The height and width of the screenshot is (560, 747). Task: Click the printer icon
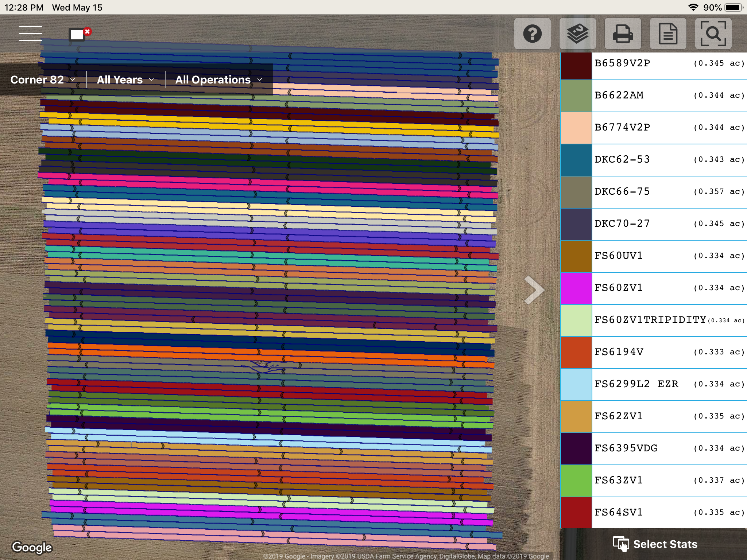tap(623, 34)
